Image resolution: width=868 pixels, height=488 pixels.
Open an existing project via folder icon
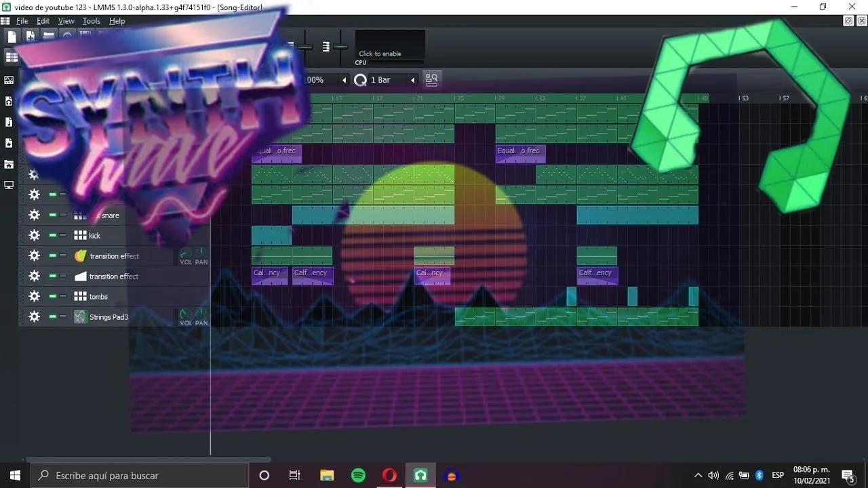click(x=49, y=37)
